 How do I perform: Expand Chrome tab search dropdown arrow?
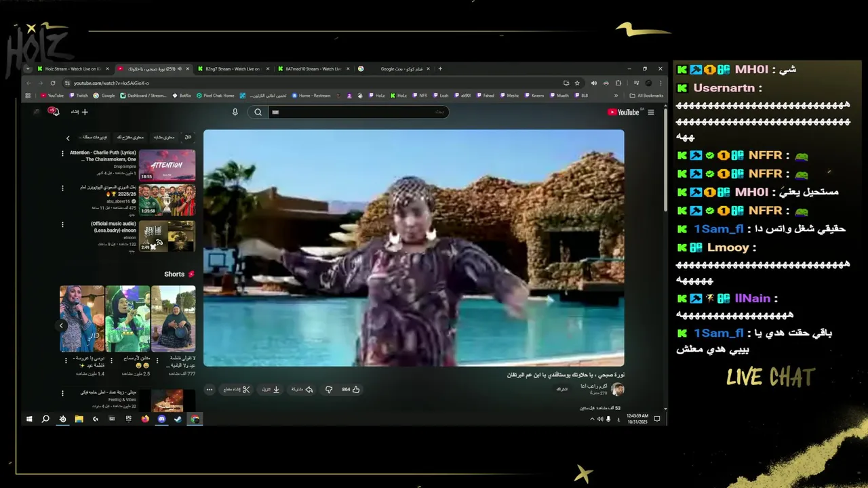pyautogui.click(x=28, y=68)
